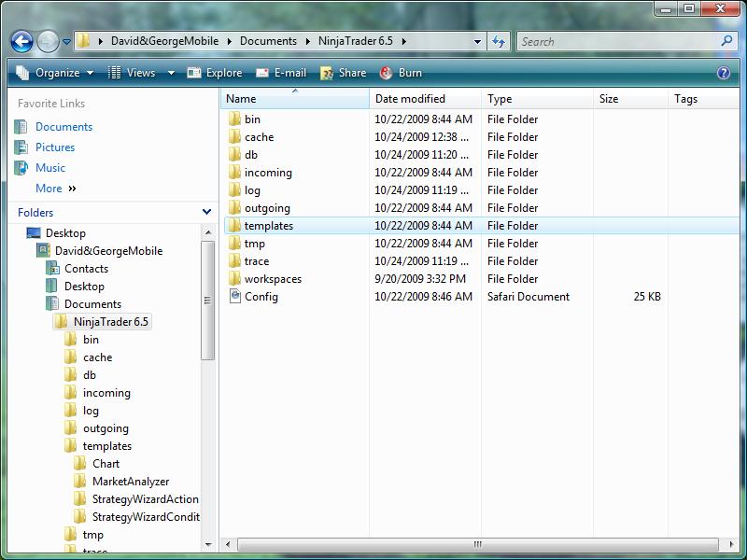Open Pictures favorite link
747x560 pixels.
(55, 147)
